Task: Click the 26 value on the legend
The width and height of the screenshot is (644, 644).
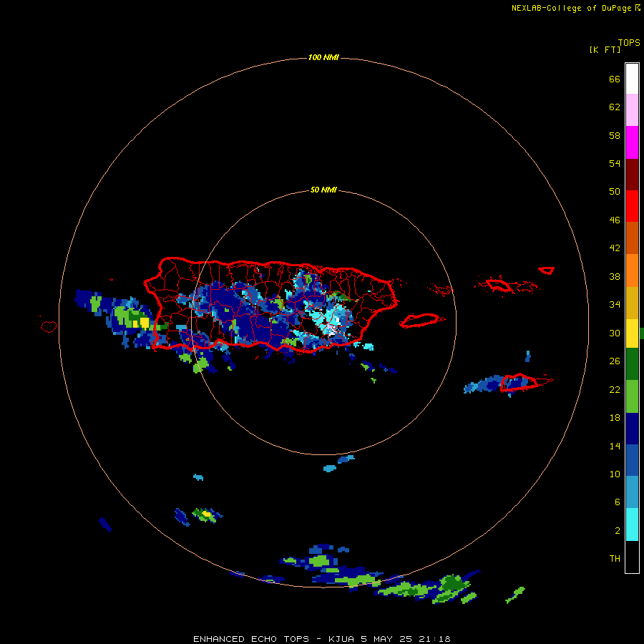Action: click(615, 361)
